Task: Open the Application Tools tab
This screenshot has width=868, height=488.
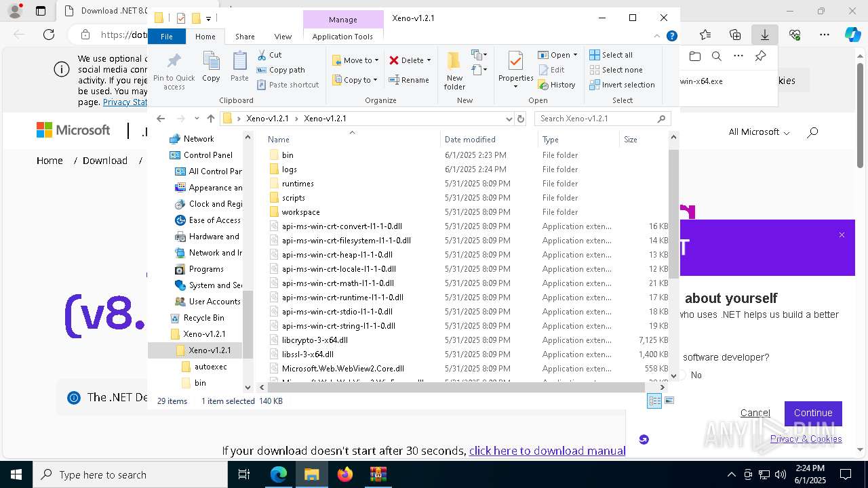Action: point(342,37)
